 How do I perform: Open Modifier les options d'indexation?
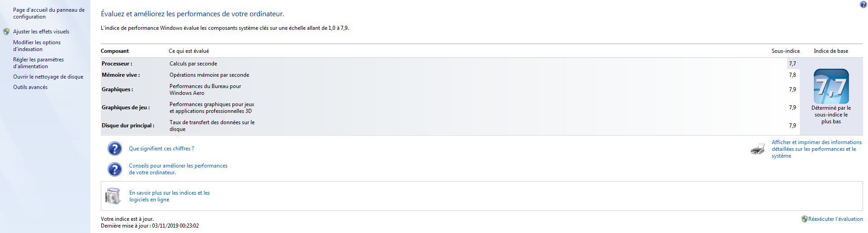click(37, 46)
